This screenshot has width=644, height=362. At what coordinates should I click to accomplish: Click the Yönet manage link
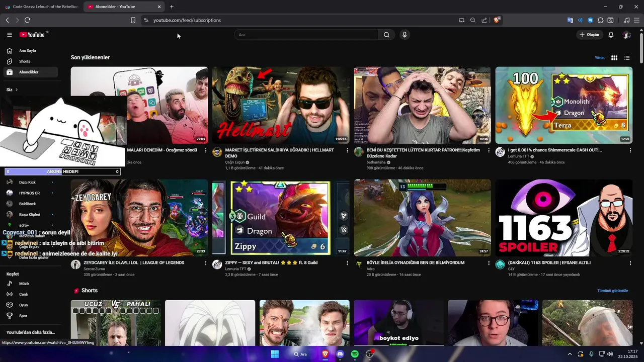pos(600,58)
